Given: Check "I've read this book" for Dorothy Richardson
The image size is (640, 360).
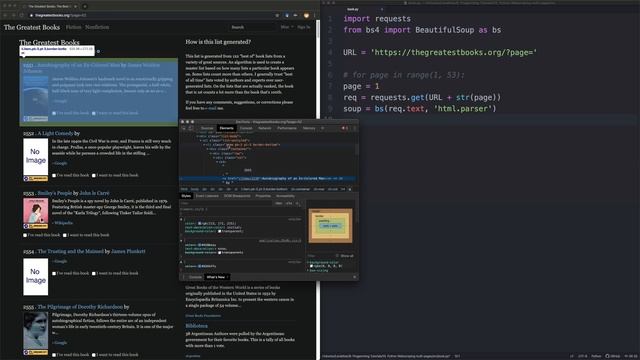Looking at the screenshot, I should coord(54,355).
